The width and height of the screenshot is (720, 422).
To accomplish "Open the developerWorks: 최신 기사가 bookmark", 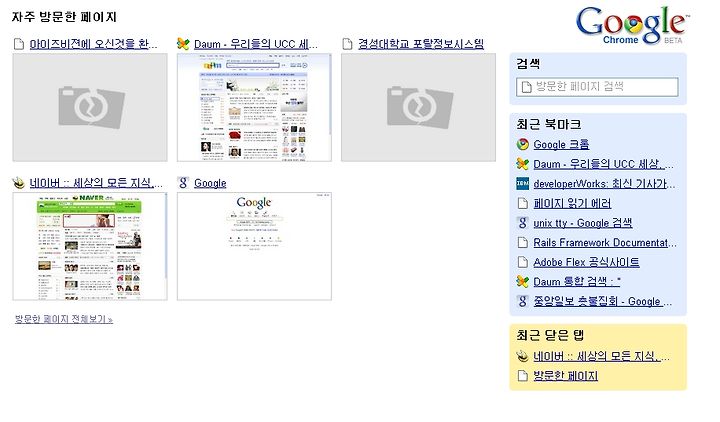I will tap(604, 184).
